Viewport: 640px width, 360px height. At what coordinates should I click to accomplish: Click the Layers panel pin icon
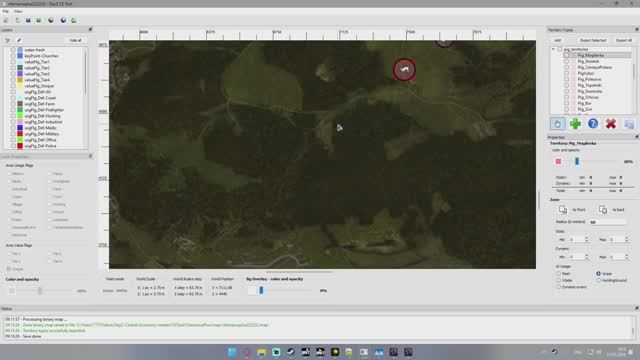click(x=90, y=30)
